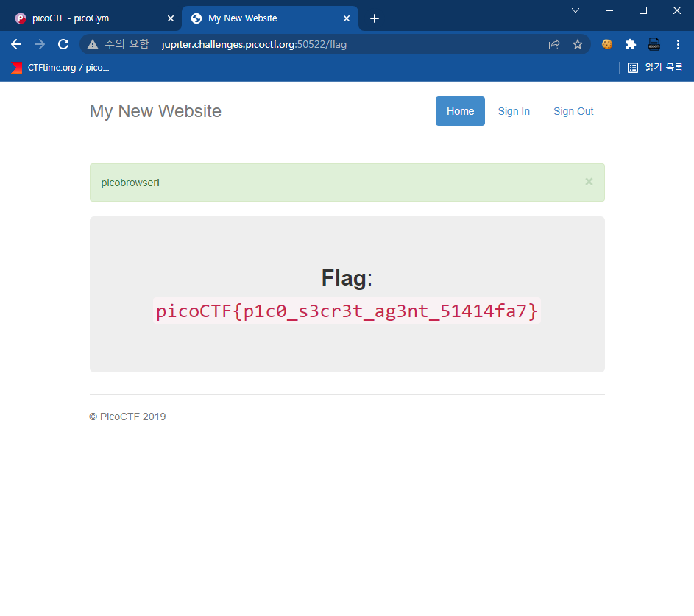Screen dimensions: 694x616
Task: Open the Sign In link
Action: [x=514, y=111]
